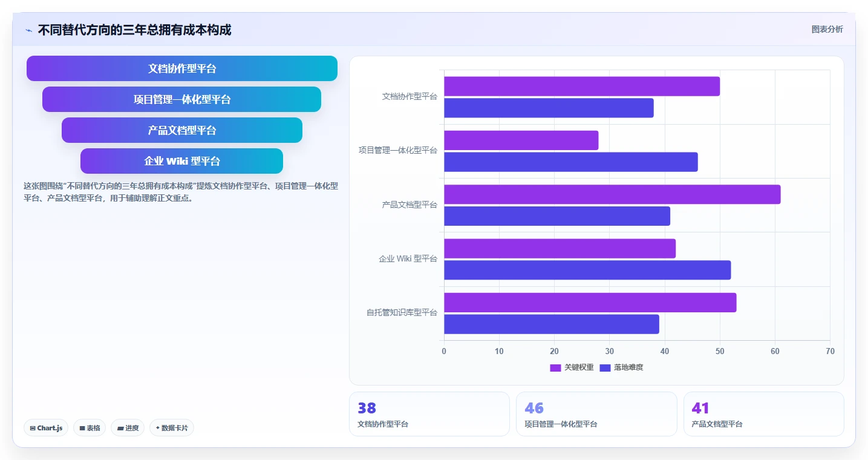The image size is (868, 460).
Task: Click the chart axis label 自托管知识库型平台
Action: click(x=402, y=313)
